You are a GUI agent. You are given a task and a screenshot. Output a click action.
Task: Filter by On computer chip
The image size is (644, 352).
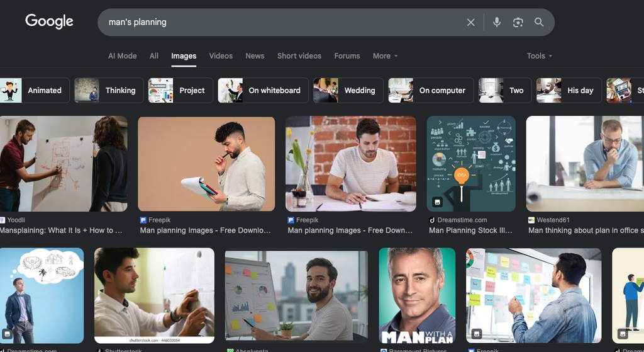coord(431,91)
